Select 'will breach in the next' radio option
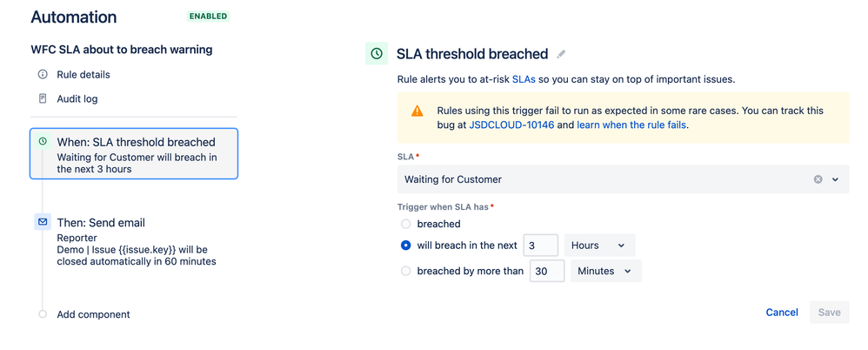 point(406,246)
